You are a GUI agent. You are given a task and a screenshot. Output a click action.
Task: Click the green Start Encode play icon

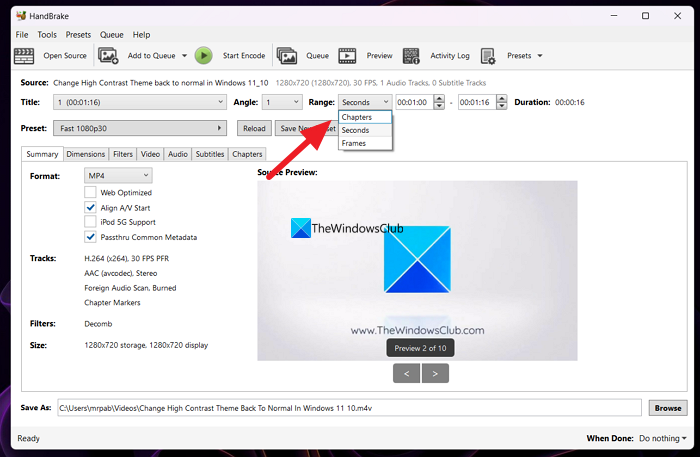pyautogui.click(x=204, y=56)
